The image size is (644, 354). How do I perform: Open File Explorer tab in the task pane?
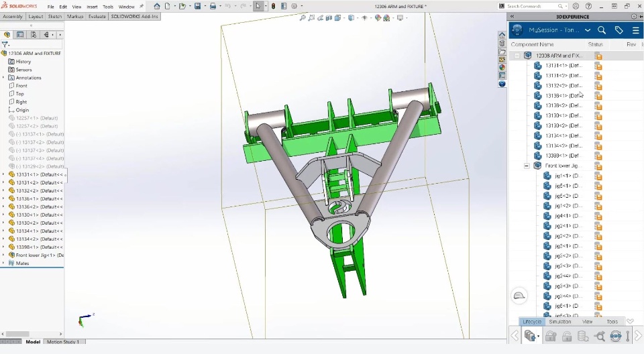pyautogui.click(x=502, y=52)
